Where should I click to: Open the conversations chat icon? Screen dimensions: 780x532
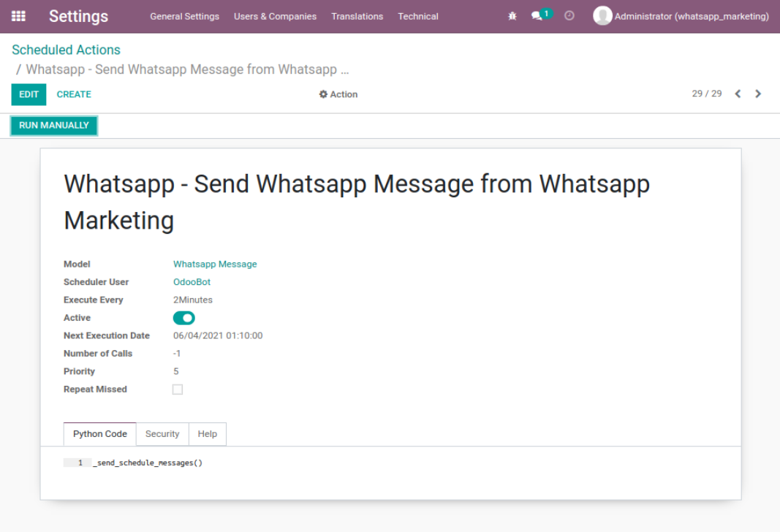click(537, 16)
